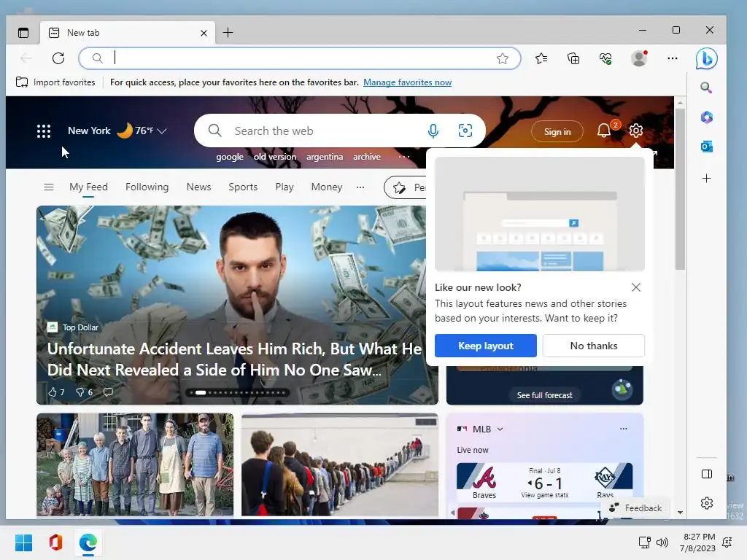Open Manage favorites now link
The width and height of the screenshot is (747, 560).
click(407, 82)
